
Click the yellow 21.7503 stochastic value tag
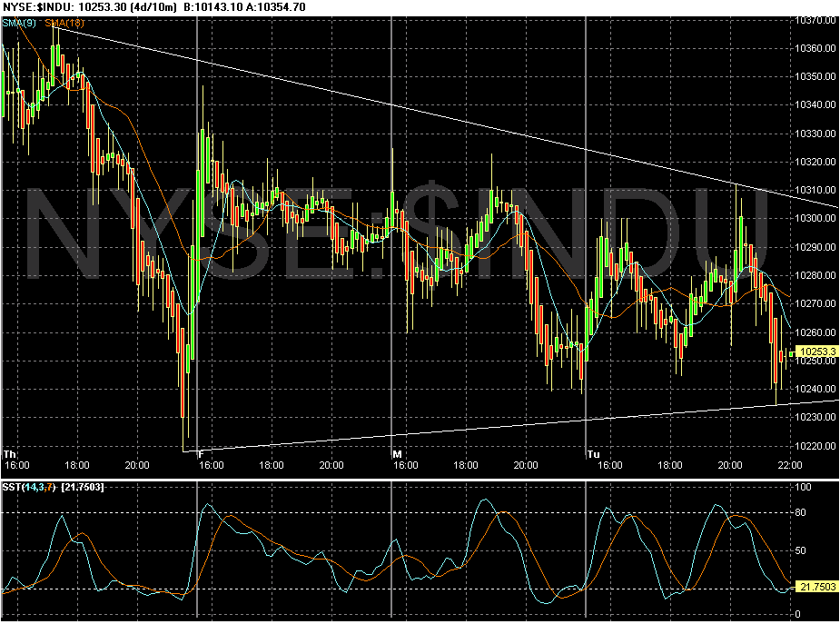[x=817, y=587]
